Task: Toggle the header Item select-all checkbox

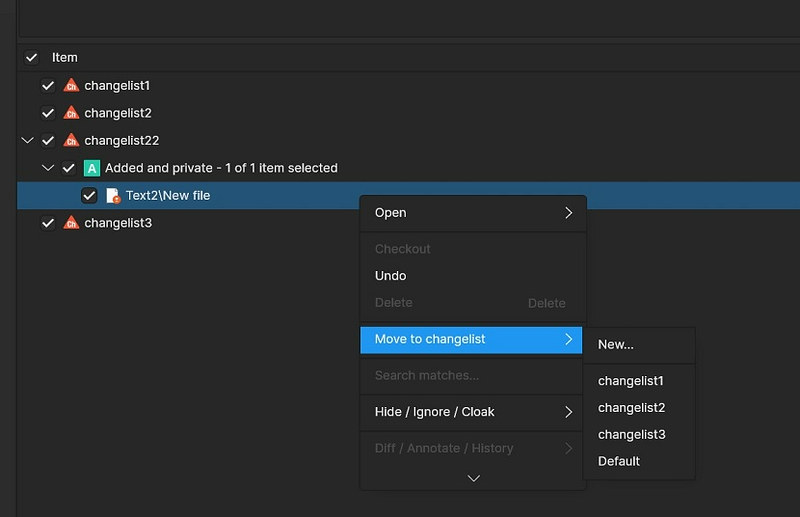Action: point(32,58)
